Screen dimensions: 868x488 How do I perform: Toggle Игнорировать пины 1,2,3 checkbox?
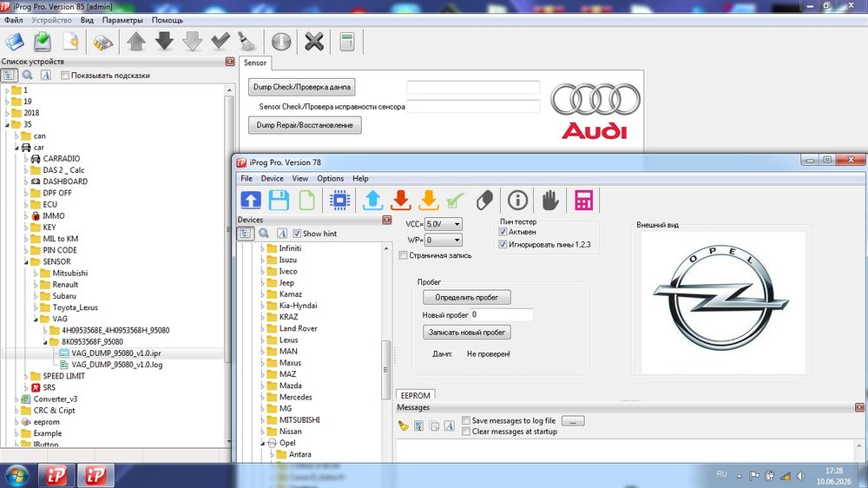503,244
